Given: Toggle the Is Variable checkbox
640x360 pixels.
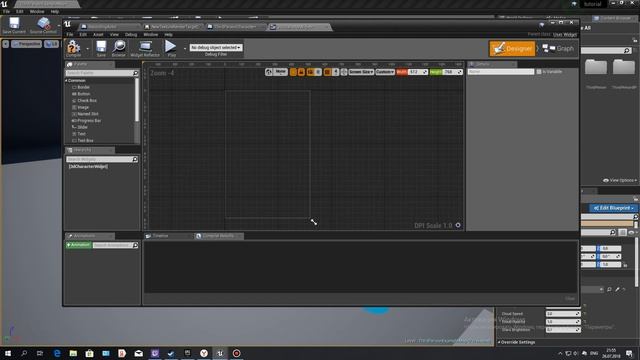Looking at the screenshot, I should tap(539, 72).
